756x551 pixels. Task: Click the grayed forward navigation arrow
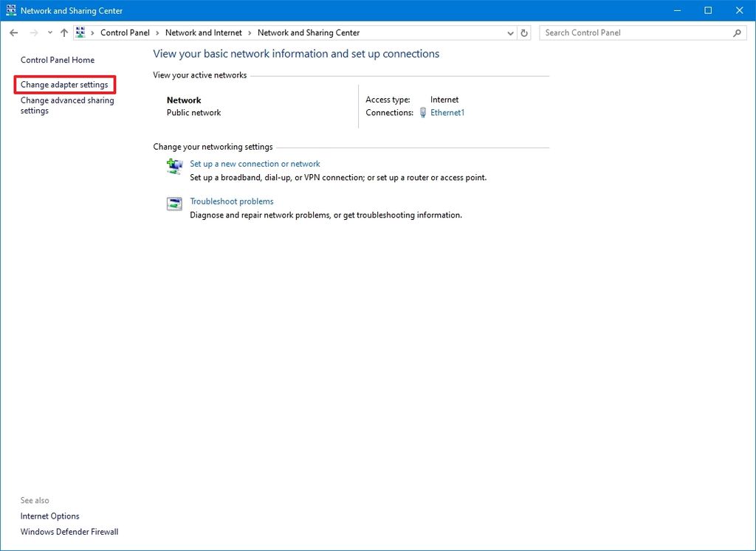click(32, 32)
